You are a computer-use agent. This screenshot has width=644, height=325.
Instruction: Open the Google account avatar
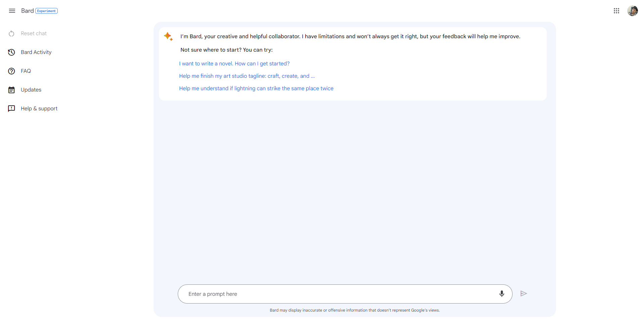point(633,11)
